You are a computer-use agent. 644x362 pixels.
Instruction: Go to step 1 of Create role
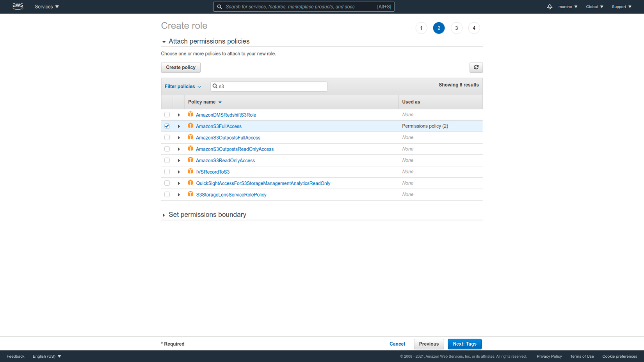point(421,28)
